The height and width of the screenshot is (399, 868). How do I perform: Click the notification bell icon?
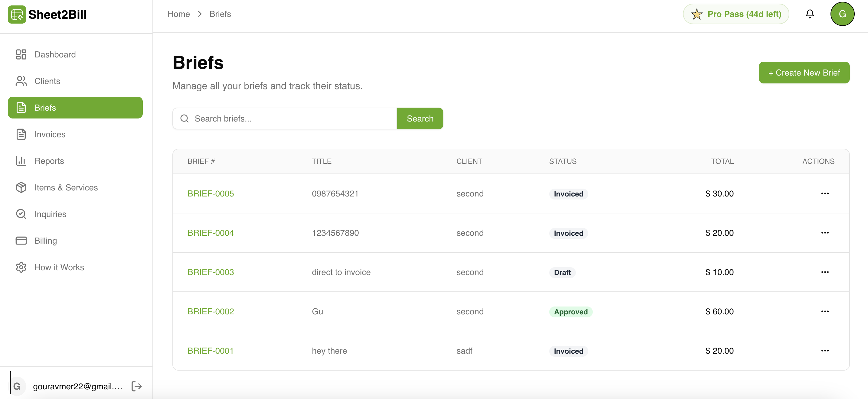[x=810, y=14]
